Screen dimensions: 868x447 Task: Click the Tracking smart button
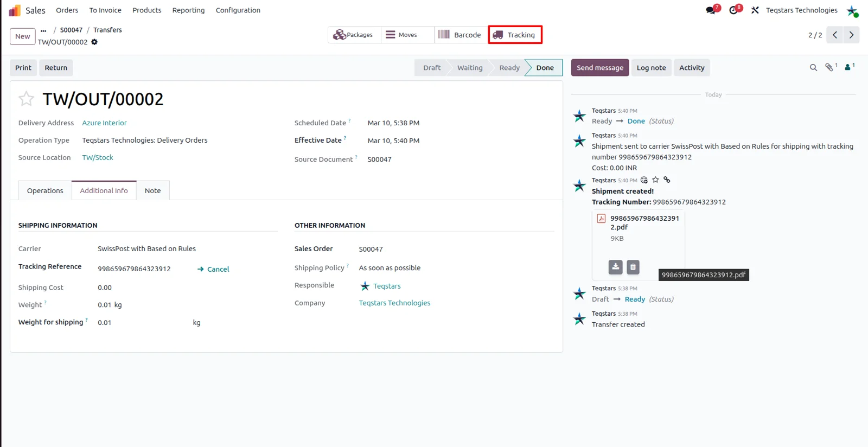(x=515, y=35)
